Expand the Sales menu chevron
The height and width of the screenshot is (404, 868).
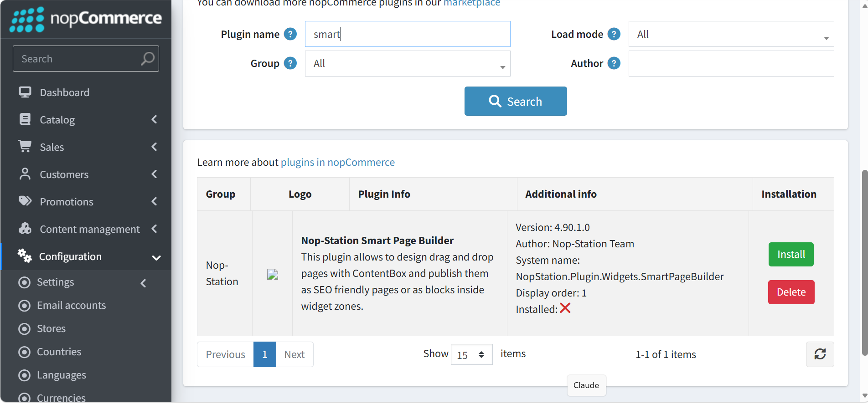click(x=154, y=147)
